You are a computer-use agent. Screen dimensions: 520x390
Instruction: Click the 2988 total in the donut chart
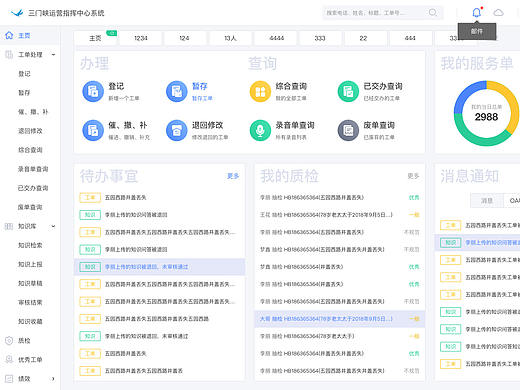click(486, 117)
